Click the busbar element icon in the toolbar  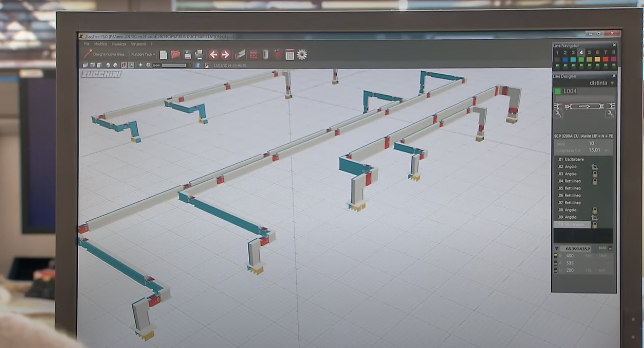click(x=240, y=55)
